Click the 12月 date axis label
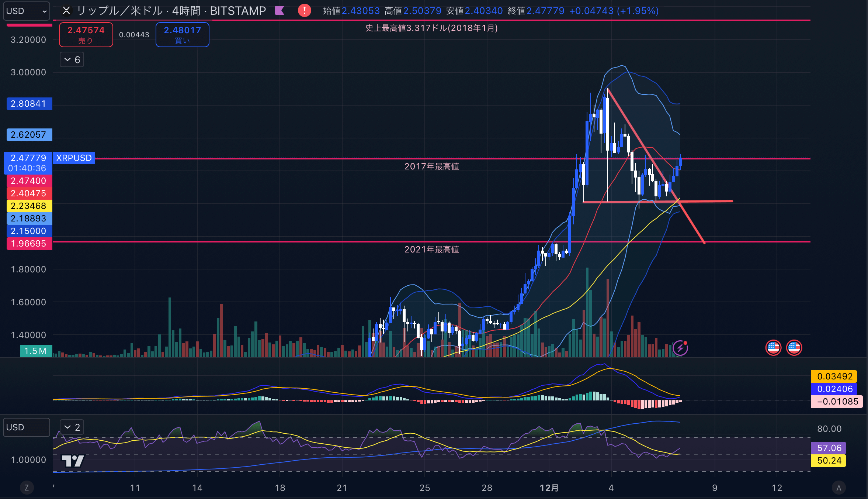 pos(549,488)
